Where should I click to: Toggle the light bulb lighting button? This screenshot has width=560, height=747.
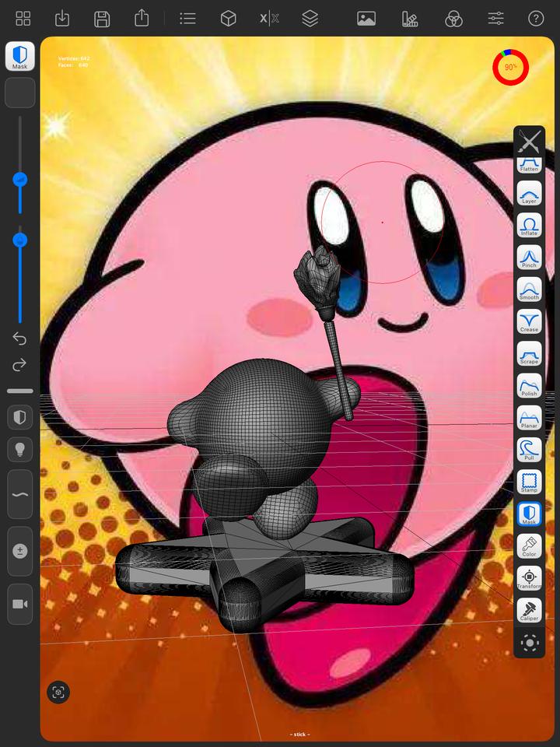click(x=20, y=450)
